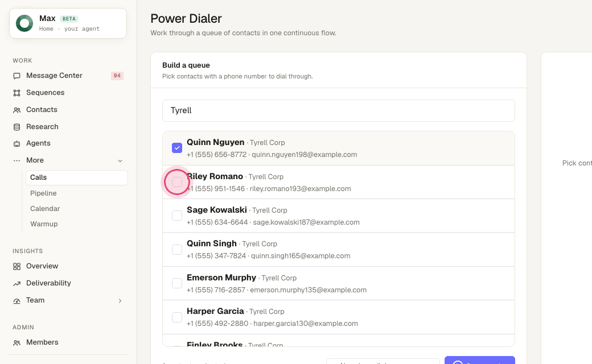
Task: Click the email sage.kowalski187@example.com
Action: pyautogui.click(x=306, y=222)
